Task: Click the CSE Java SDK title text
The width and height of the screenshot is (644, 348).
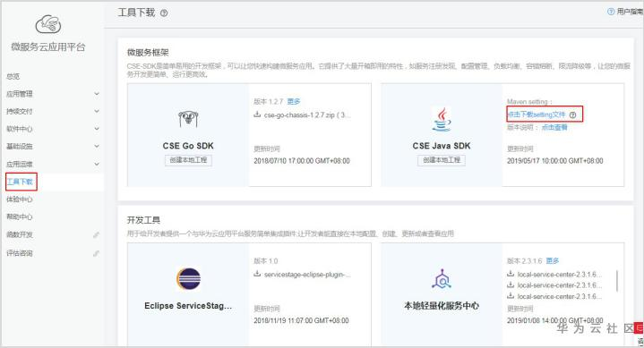Action: pos(442,146)
